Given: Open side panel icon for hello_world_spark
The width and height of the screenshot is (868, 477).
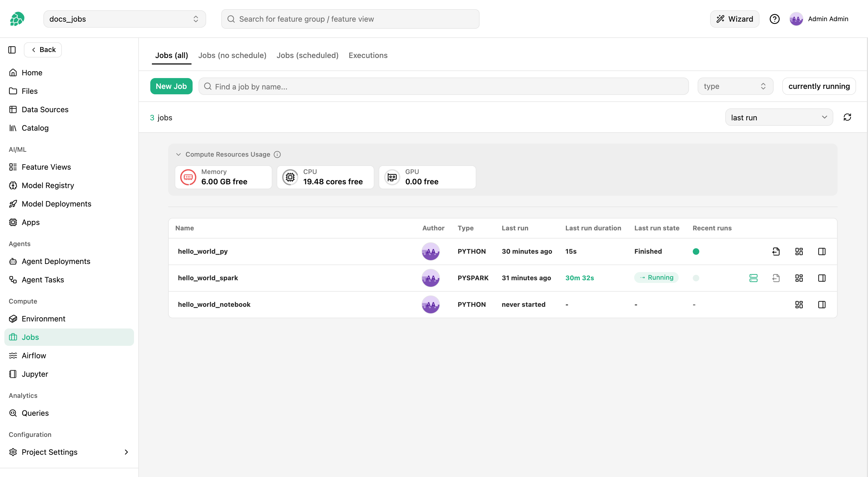Looking at the screenshot, I should pos(822,278).
